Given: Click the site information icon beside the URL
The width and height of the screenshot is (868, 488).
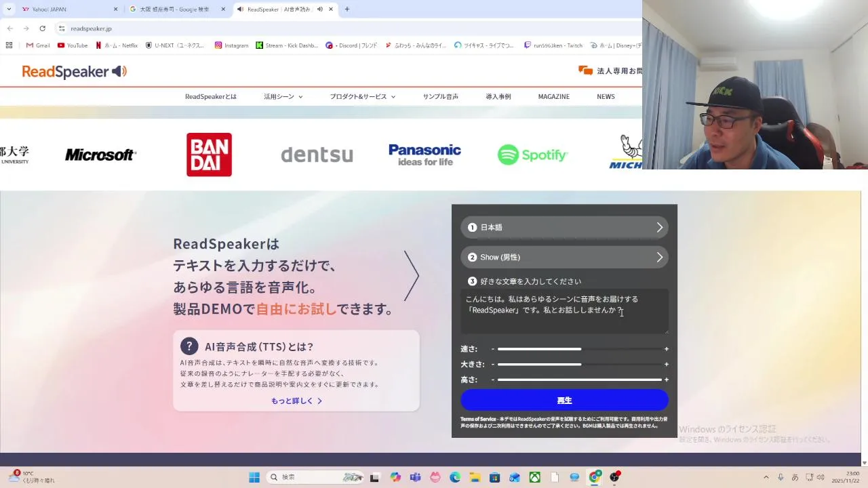Looking at the screenshot, I should pos(62,28).
